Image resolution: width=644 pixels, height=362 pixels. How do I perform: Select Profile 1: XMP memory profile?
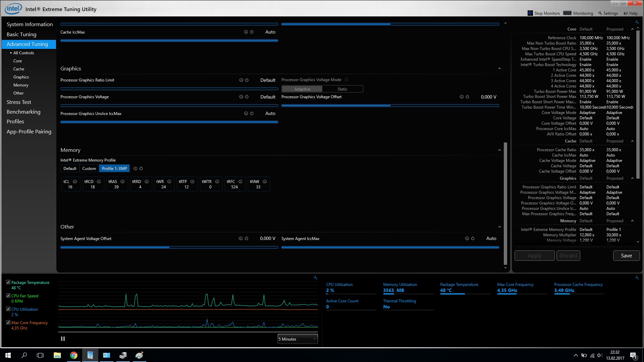pos(114,169)
